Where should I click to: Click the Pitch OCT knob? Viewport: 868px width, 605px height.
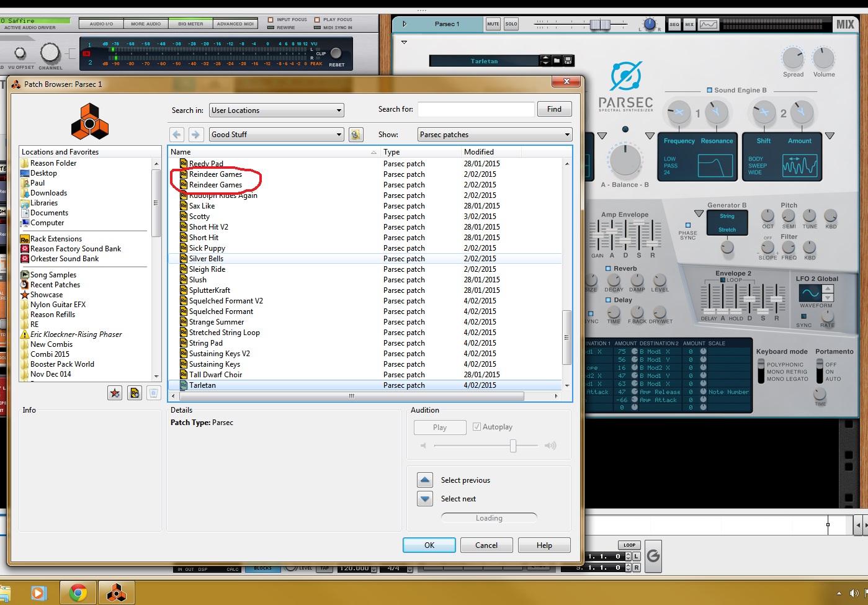click(767, 216)
